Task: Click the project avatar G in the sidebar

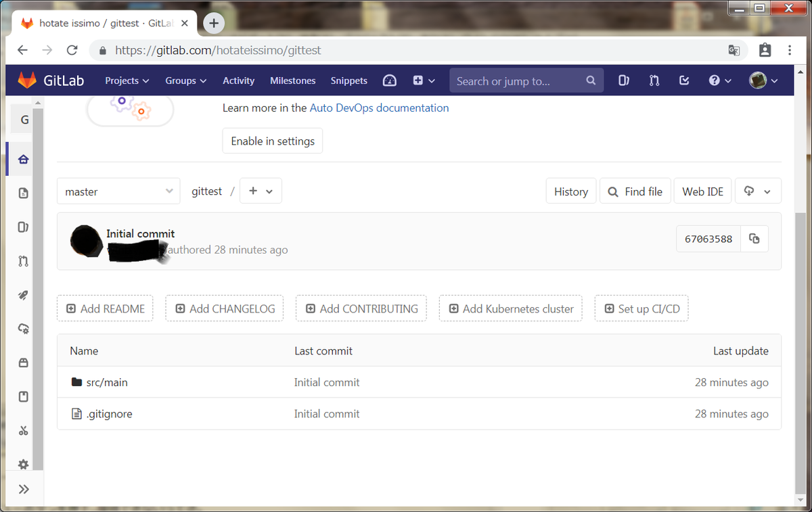Action: [x=24, y=120]
